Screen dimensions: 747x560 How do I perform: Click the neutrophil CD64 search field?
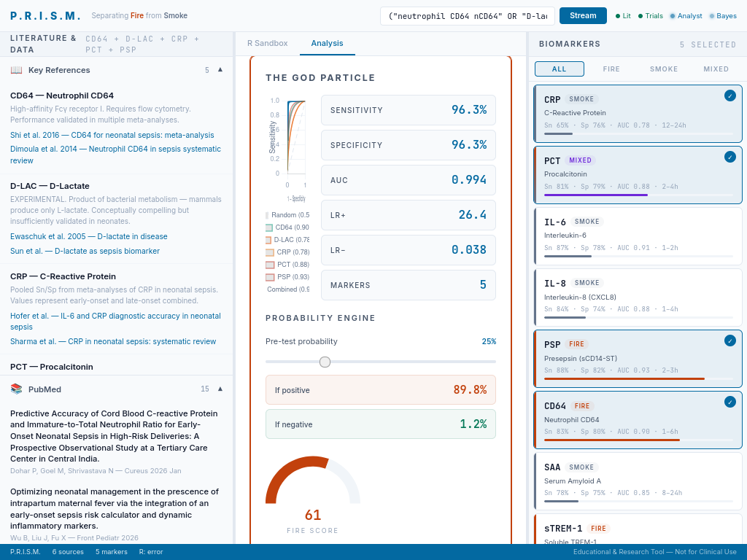click(x=467, y=14)
